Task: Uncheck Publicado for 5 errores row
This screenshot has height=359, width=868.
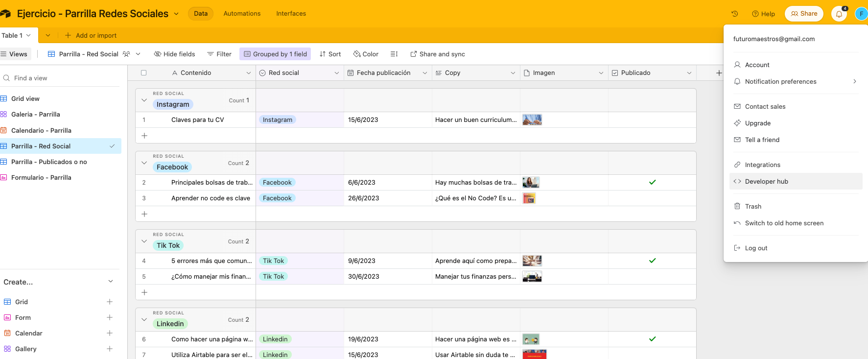Action: click(x=652, y=261)
